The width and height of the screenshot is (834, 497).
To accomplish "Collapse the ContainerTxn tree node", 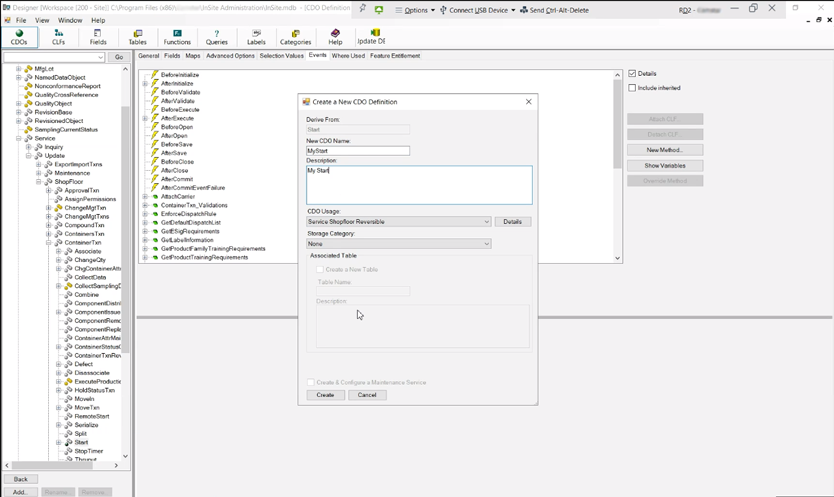I will point(49,242).
